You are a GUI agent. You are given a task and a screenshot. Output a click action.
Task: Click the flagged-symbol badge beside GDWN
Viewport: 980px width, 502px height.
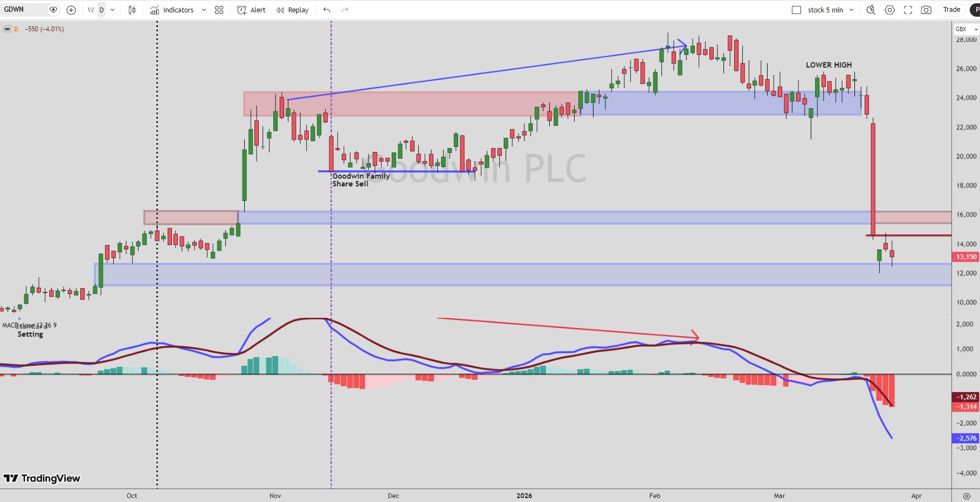[53, 10]
